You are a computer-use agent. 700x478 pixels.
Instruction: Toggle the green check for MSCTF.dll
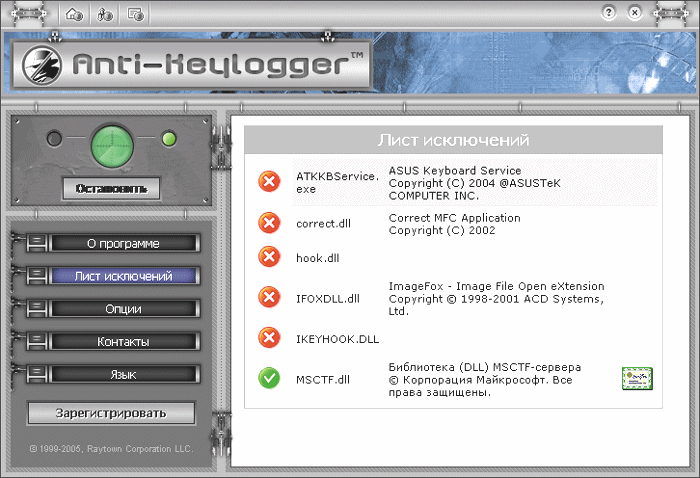(269, 378)
